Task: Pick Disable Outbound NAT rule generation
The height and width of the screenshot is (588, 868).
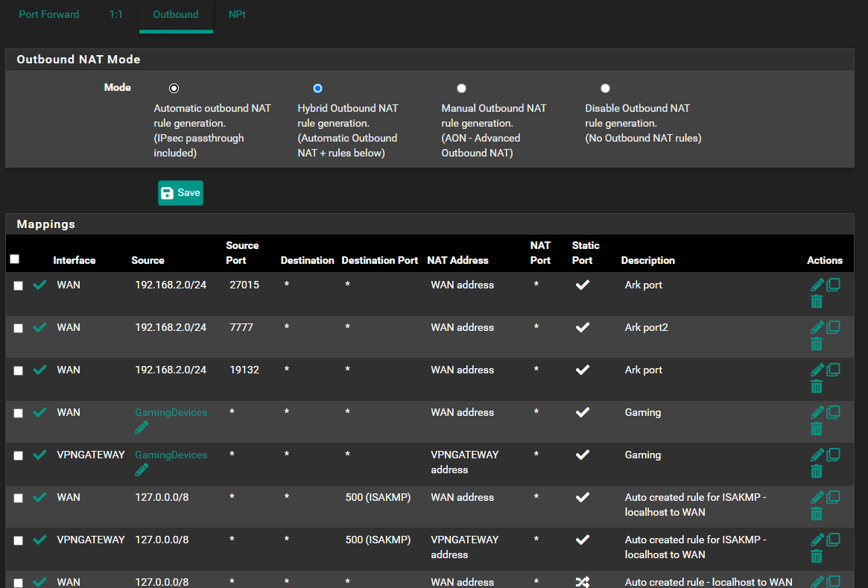Action: [606, 88]
